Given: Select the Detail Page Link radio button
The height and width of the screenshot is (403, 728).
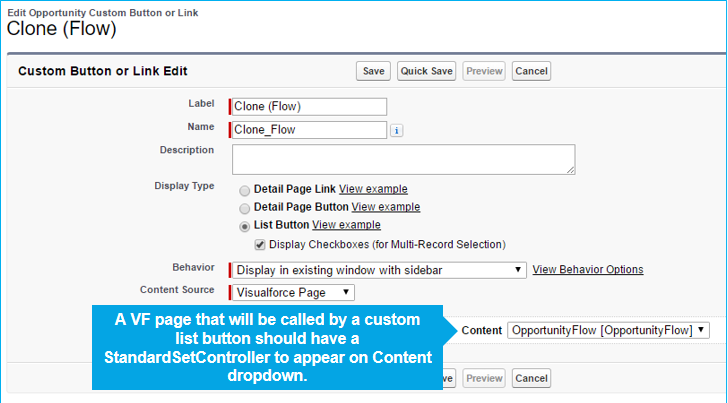Looking at the screenshot, I should (x=245, y=190).
